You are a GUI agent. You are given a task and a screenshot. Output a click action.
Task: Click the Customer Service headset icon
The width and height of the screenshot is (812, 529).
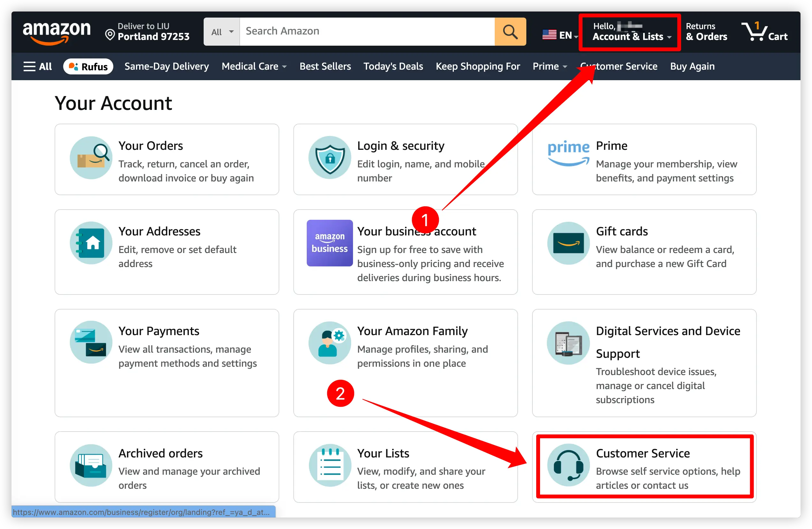568,465
